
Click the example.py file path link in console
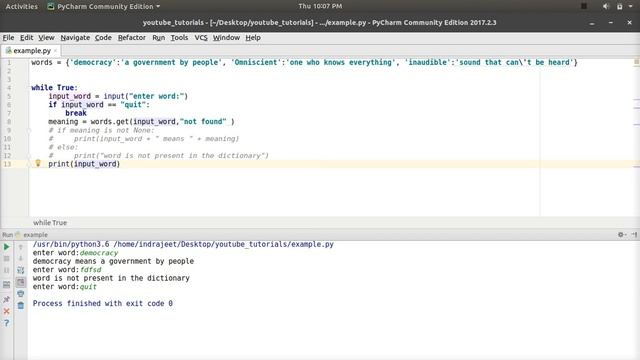pos(224,244)
